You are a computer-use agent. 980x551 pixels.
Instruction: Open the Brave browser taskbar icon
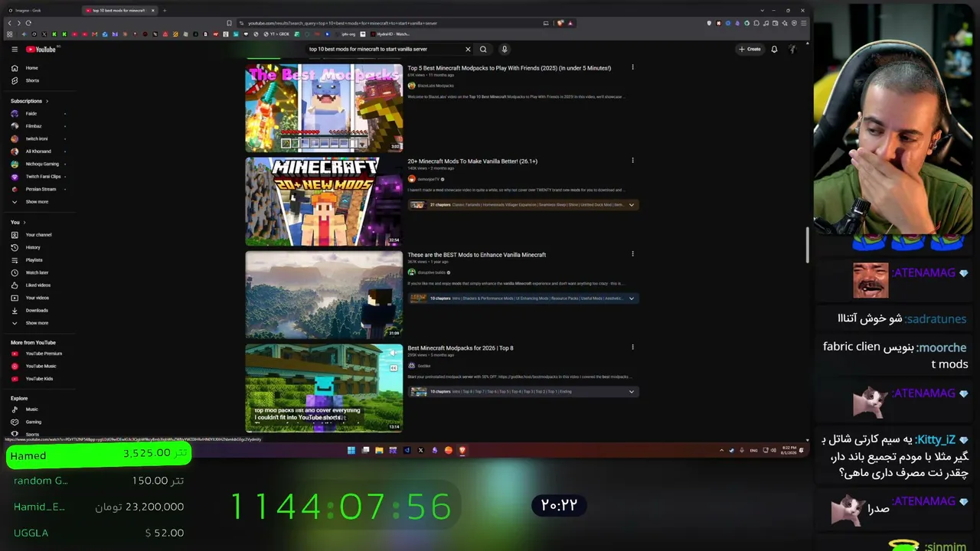(x=462, y=450)
